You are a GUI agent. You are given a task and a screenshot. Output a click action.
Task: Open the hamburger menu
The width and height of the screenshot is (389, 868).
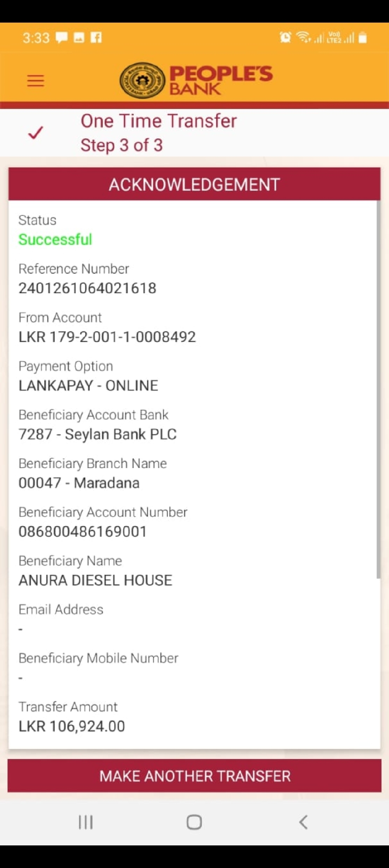[35, 81]
